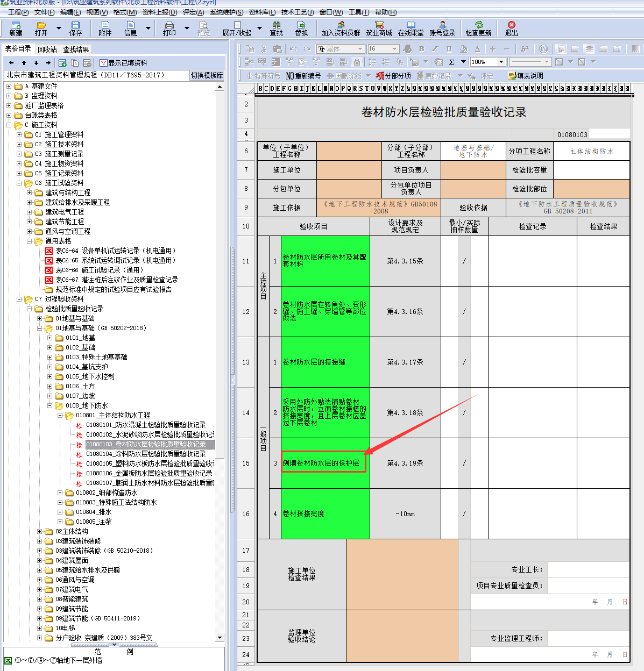The width and height of the screenshot is (644, 671).
Task: Expand the 010802_细部构造防水 node
Action: (x=60, y=492)
